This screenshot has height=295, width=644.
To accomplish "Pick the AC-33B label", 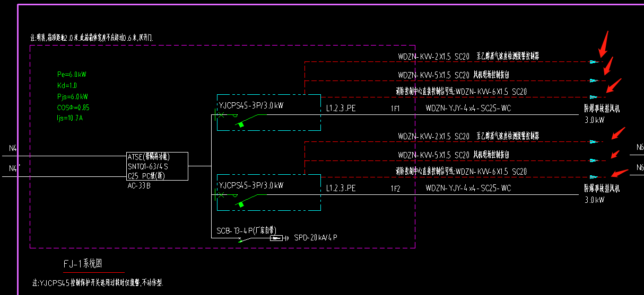I will tap(140, 185).
